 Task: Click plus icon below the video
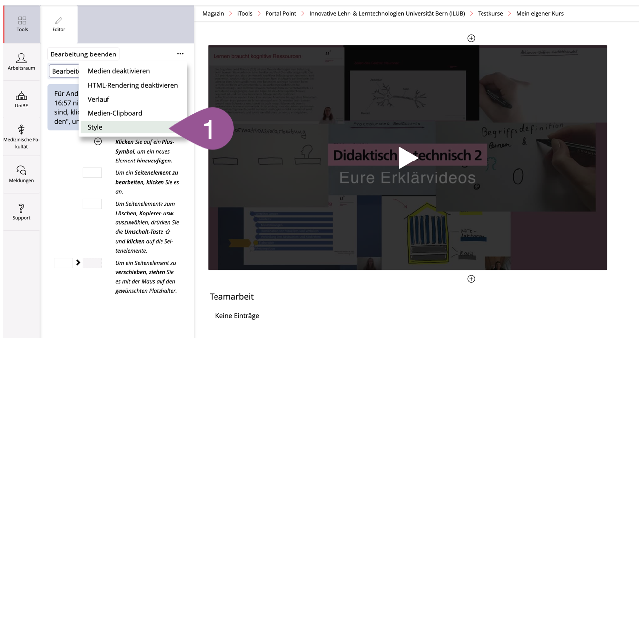471,279
